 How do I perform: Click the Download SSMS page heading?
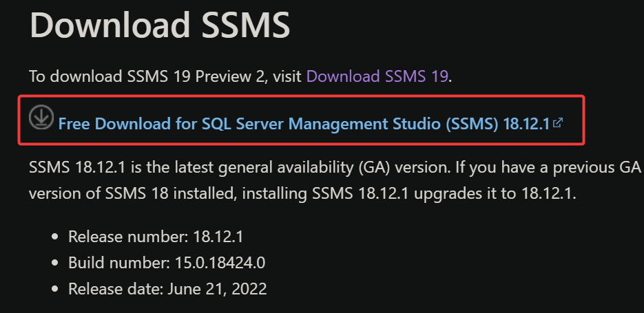coord(160,25)
